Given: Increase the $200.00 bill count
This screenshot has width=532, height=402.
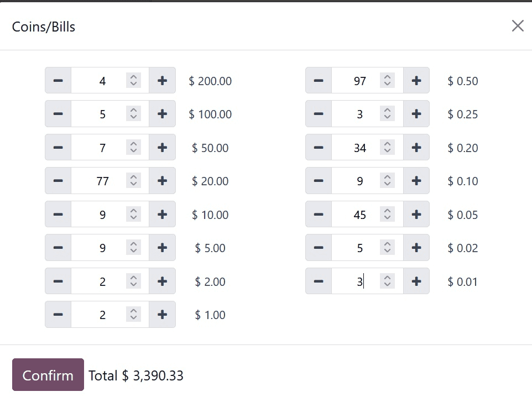Looking at the screenshot, I should click(162, 81).
